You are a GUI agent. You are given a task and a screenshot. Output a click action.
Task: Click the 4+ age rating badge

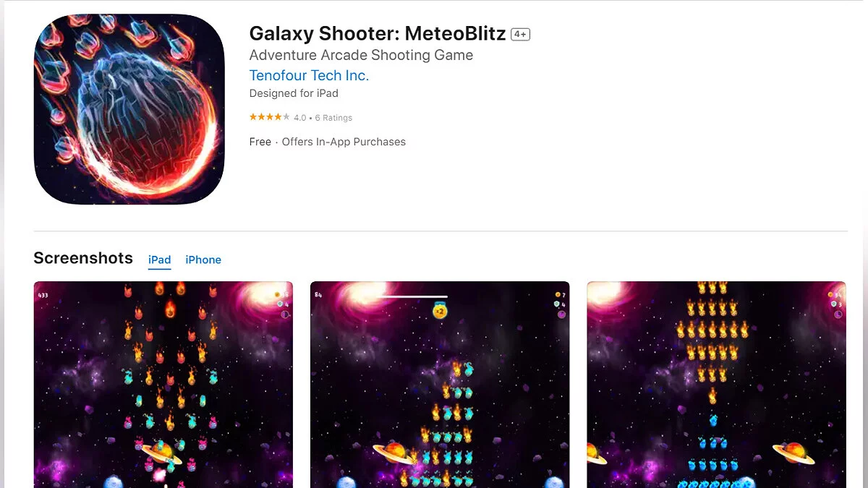520,34
